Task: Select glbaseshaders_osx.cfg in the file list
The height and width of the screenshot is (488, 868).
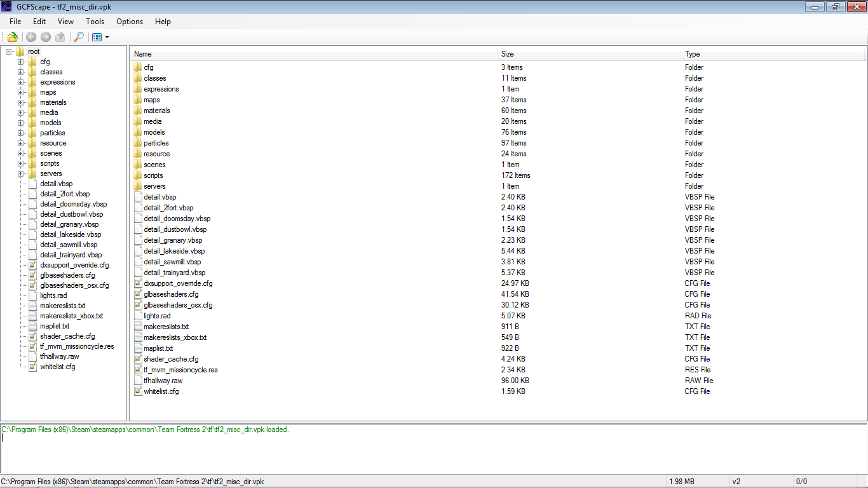Action: [x=178, y=305]
